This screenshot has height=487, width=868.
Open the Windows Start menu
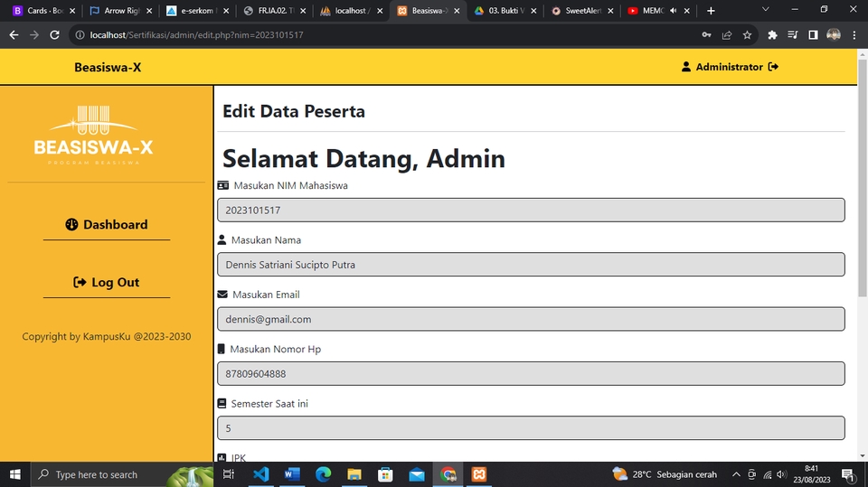coord(15,474)
